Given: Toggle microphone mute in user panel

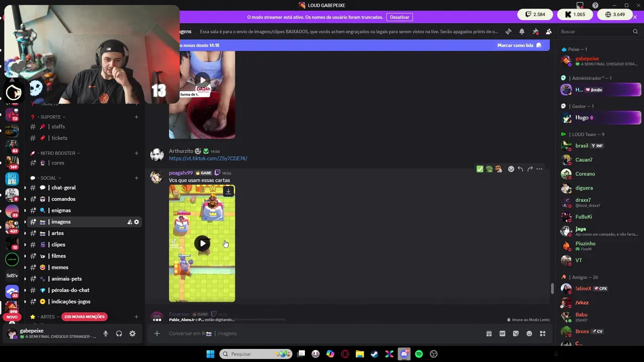Looking at the screenshot, I should 106,333.
